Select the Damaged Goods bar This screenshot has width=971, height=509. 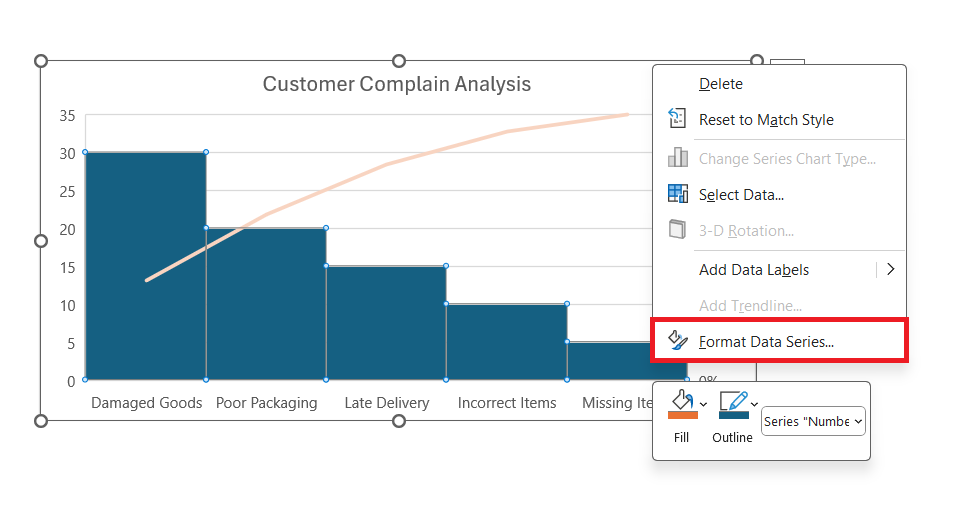(146, 266)
